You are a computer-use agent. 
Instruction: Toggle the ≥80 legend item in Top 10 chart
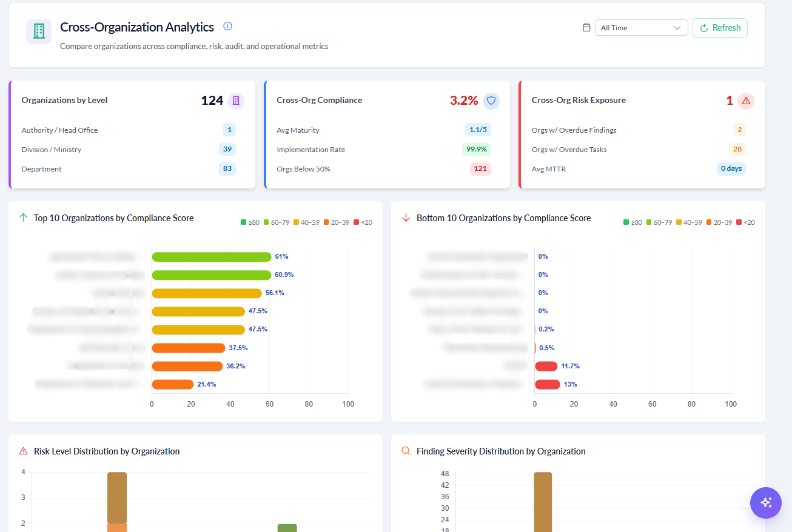250,222
